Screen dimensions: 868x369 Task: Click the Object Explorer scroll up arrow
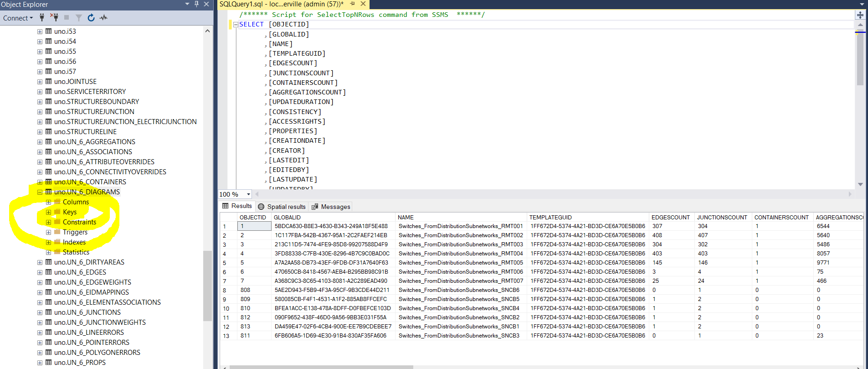coord(208,31)
